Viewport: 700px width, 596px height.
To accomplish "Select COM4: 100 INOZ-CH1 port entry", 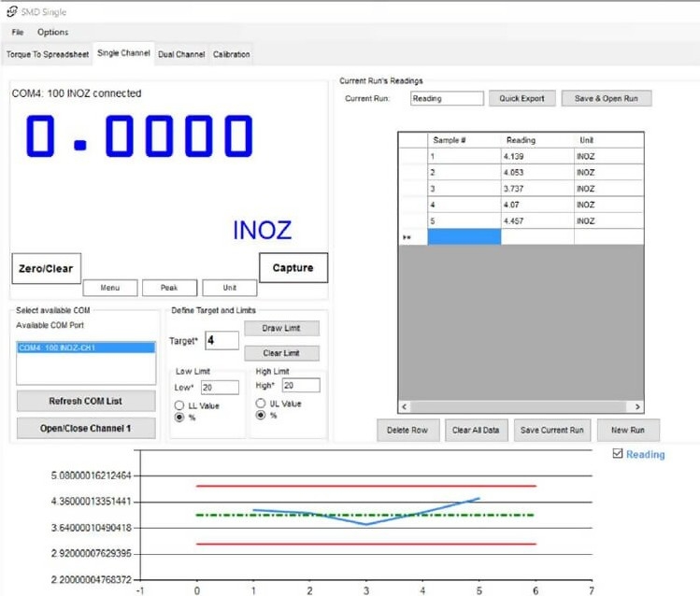I will (x=85, y=348).
